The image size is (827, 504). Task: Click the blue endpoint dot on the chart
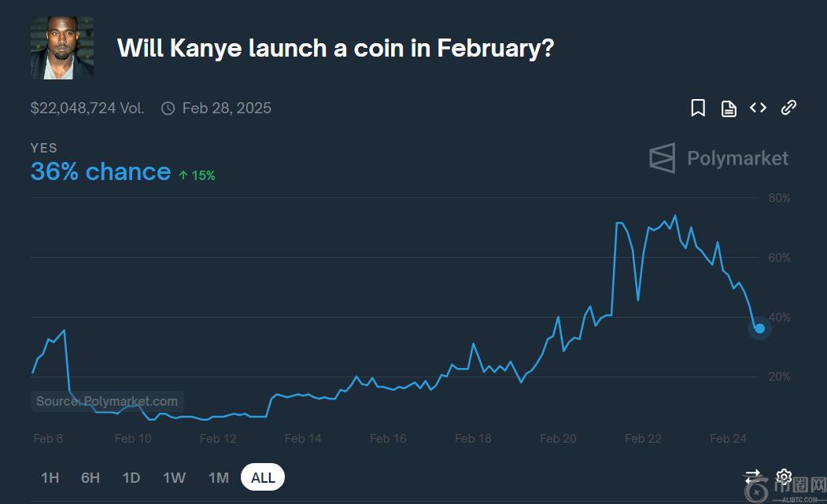point(759,328)
